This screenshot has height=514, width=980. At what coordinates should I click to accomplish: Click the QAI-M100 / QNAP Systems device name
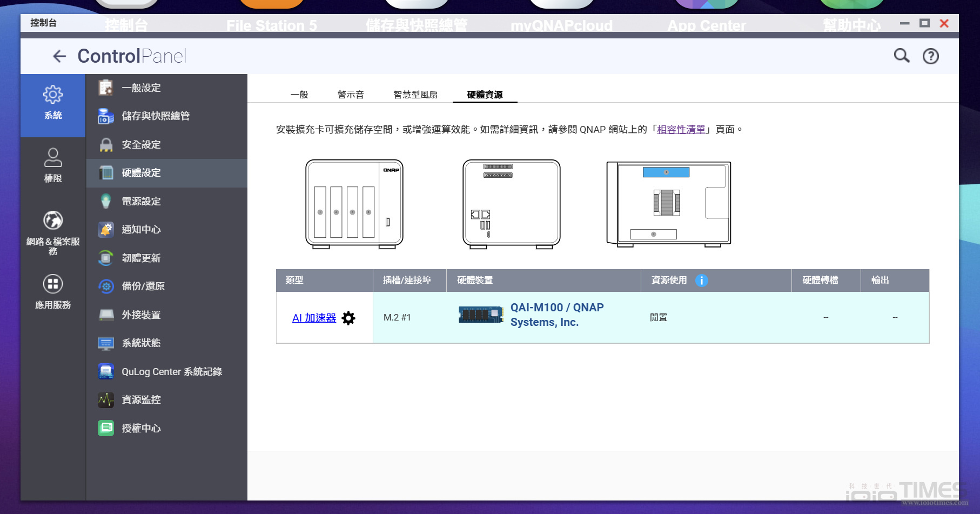pos(557,315)
